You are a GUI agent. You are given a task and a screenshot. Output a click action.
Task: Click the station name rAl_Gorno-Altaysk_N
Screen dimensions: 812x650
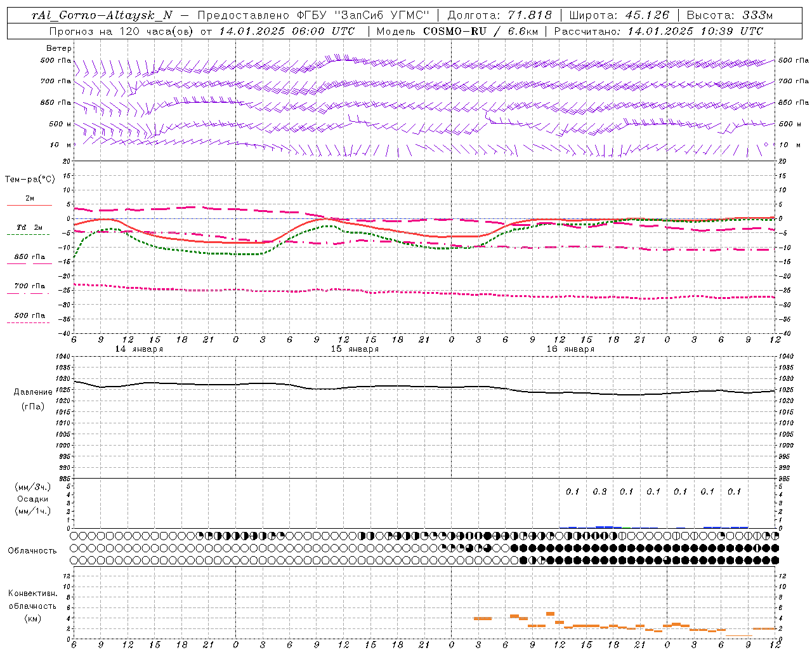tap(102, 15)
